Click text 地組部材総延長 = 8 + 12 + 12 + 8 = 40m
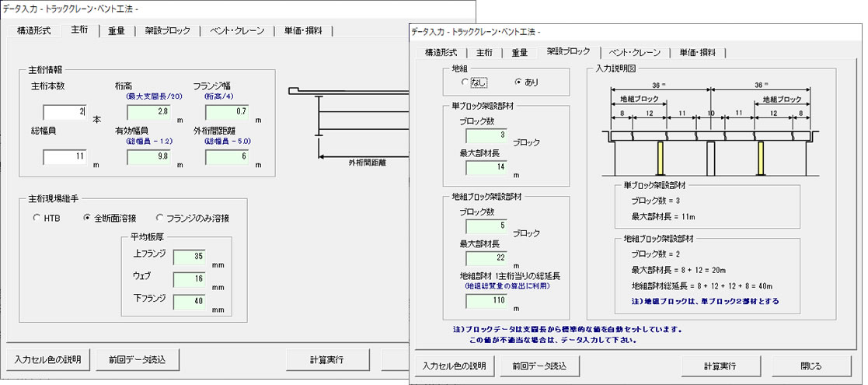The image size is (868, 385). coord(702,286)
